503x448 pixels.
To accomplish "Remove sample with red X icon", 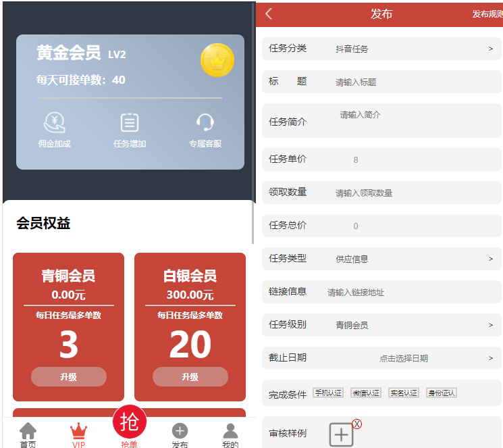I will pyautogui.click(x=357, y=424).
